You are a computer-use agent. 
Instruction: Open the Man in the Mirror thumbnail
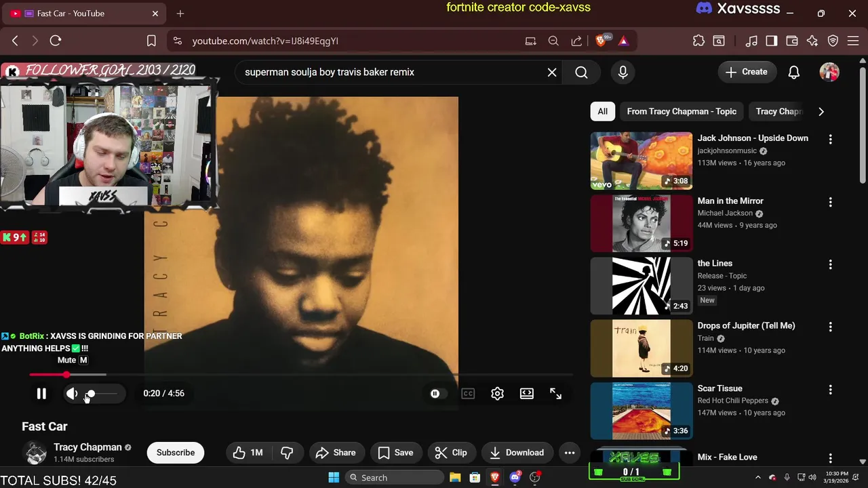tap(642, 224)
